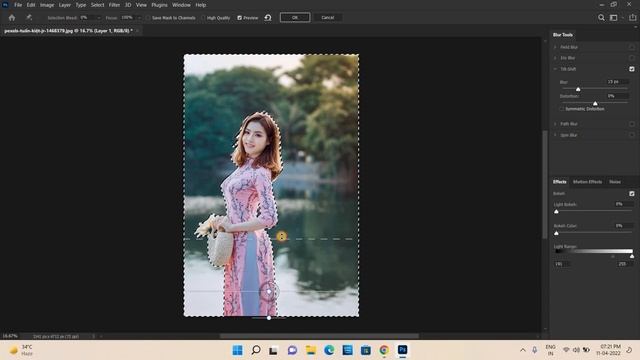Toggle the Bokeh checkbox
Viewport: 640px width, 360px height.
tap(632, 193)
